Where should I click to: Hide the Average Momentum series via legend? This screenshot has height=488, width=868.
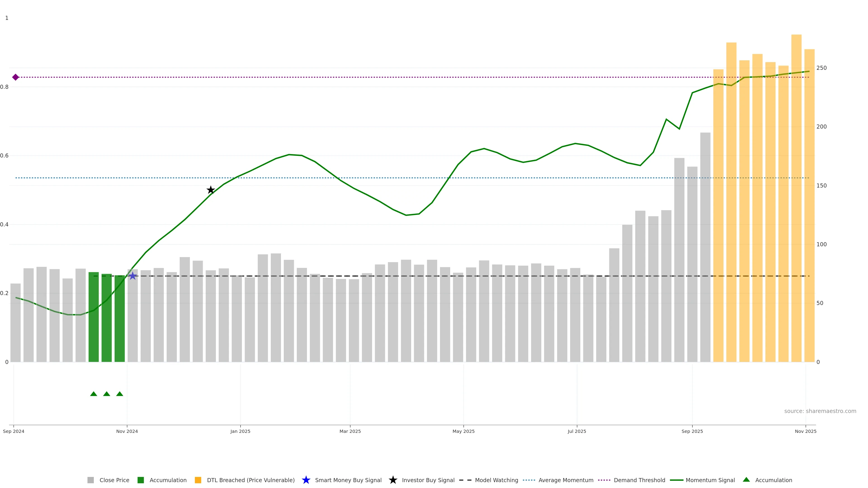click(x=566, y=480)
